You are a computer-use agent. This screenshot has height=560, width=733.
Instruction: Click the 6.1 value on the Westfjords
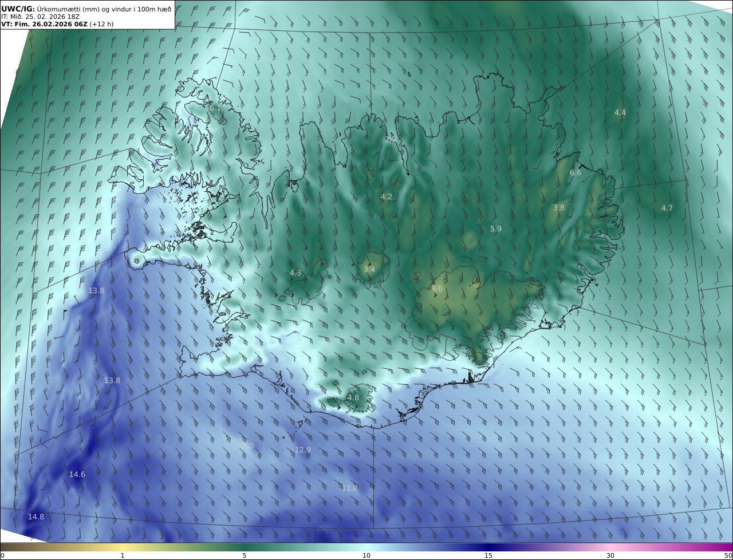click(x=215, y=108)
